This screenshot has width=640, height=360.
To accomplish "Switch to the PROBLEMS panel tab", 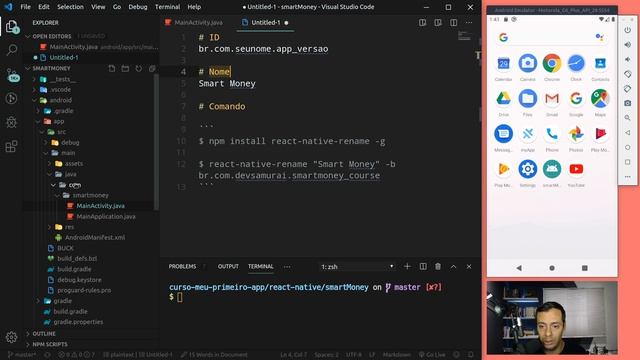I will point(182,267).
